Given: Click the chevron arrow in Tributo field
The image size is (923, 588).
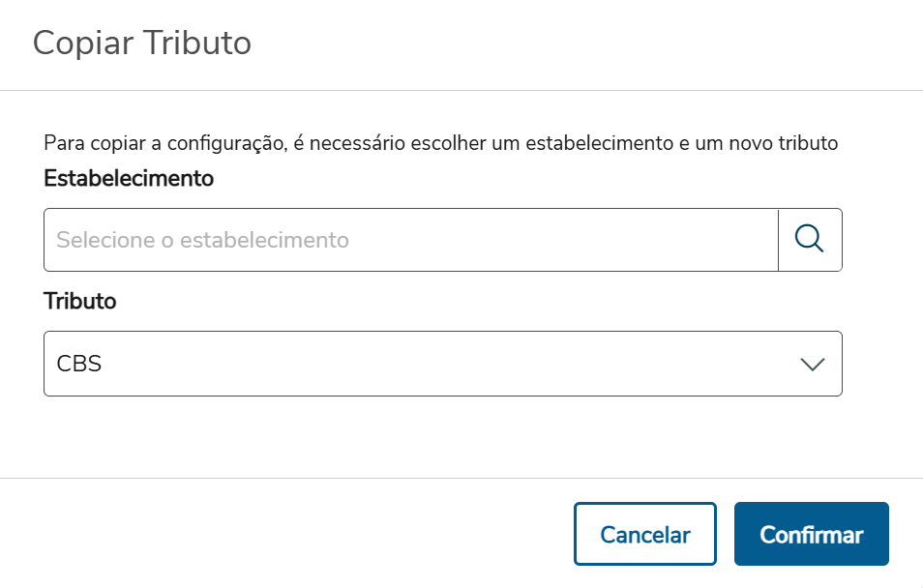Looking at the screenshot, I should tap(812, 364).
